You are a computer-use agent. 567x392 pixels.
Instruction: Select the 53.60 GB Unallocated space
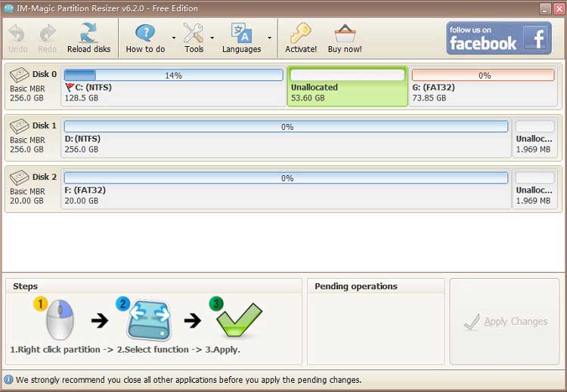[348, 86]
